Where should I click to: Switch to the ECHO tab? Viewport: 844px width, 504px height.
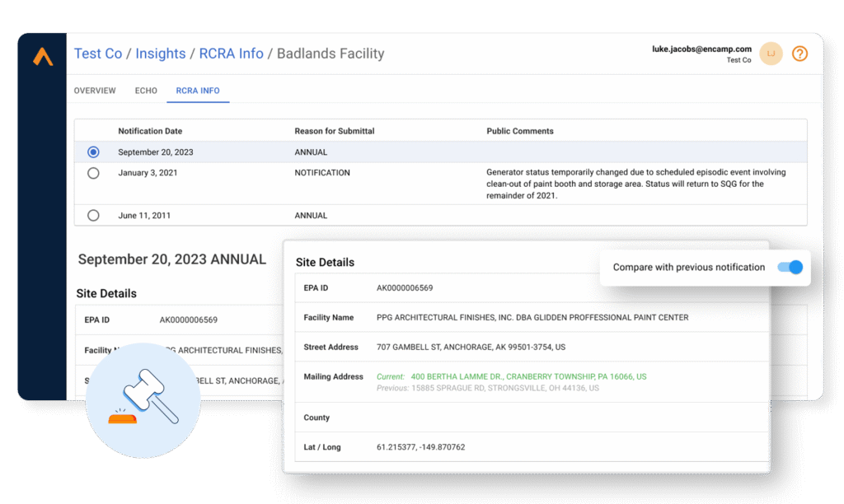tap(146, 91)
